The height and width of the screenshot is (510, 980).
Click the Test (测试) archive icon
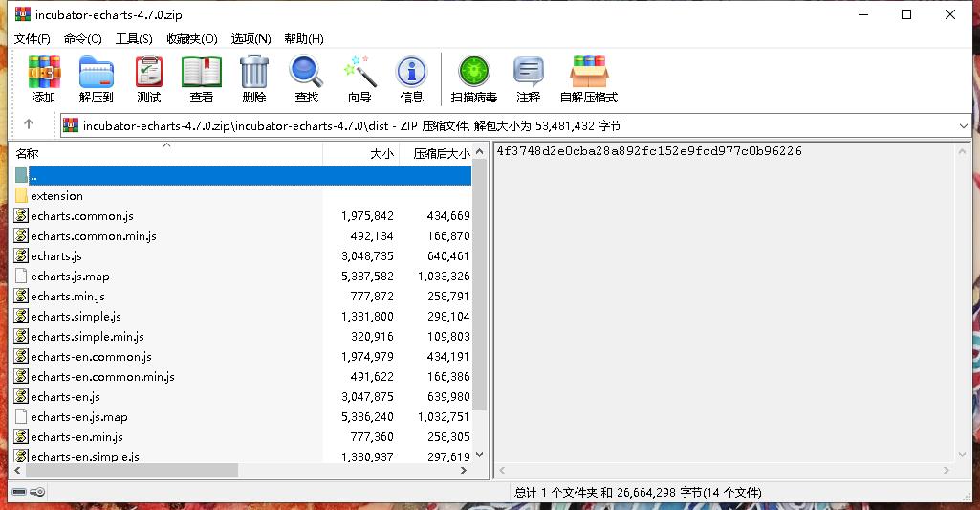click(x=149, y=73)
